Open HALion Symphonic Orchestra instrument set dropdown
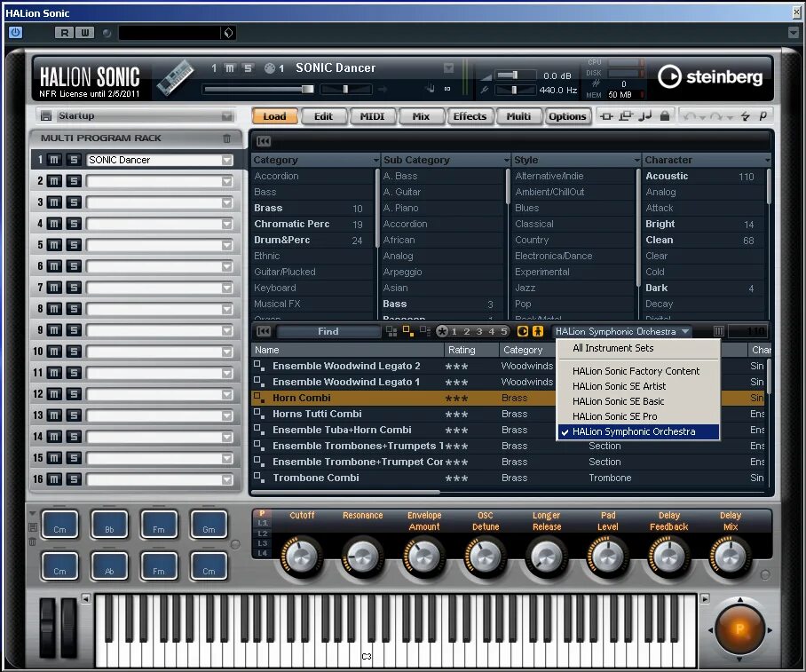 click(622, 332)
